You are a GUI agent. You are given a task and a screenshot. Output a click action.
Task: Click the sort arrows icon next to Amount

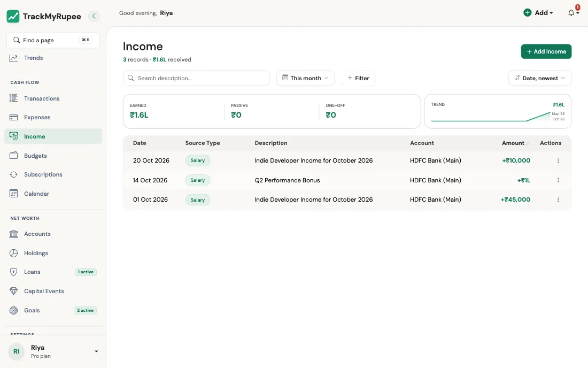[x=528, y=143]
